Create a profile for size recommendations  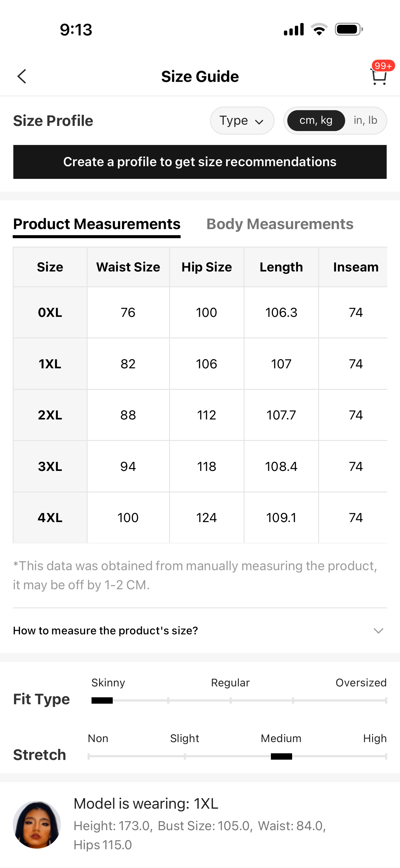[x=200, y=162]
